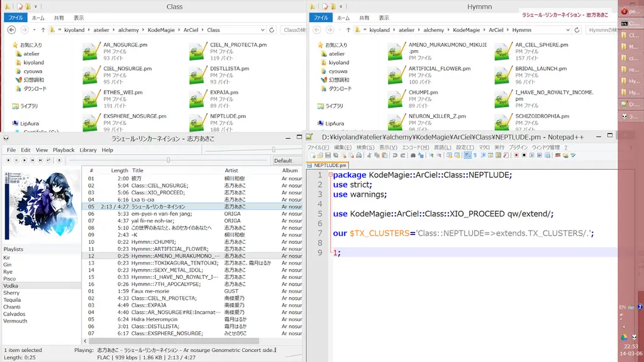Click the alchemy breadcrumb in Class window
This screenshot has width=644, height=362.
pos(128,30)
